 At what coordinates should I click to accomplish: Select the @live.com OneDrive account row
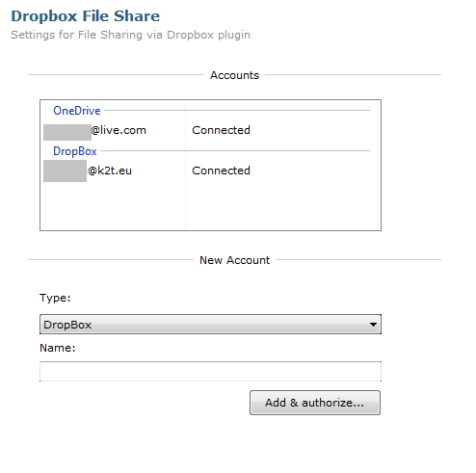pos(210,130)
